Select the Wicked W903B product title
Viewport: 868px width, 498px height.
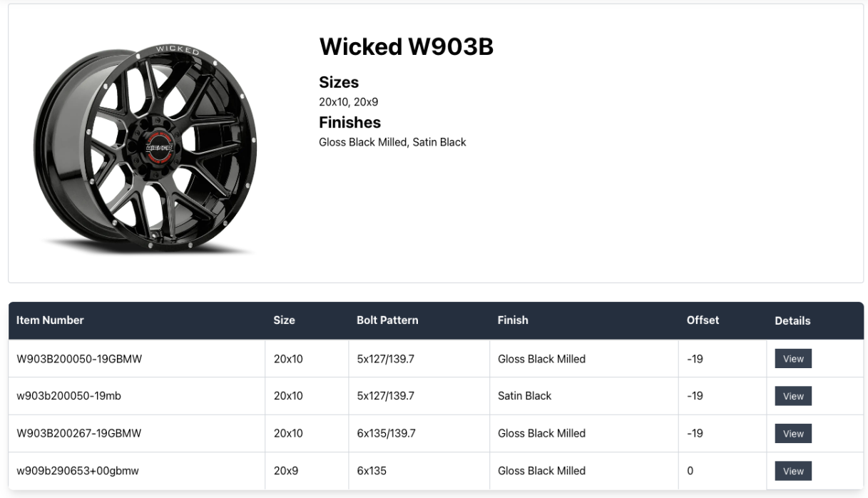click(406, 47)
